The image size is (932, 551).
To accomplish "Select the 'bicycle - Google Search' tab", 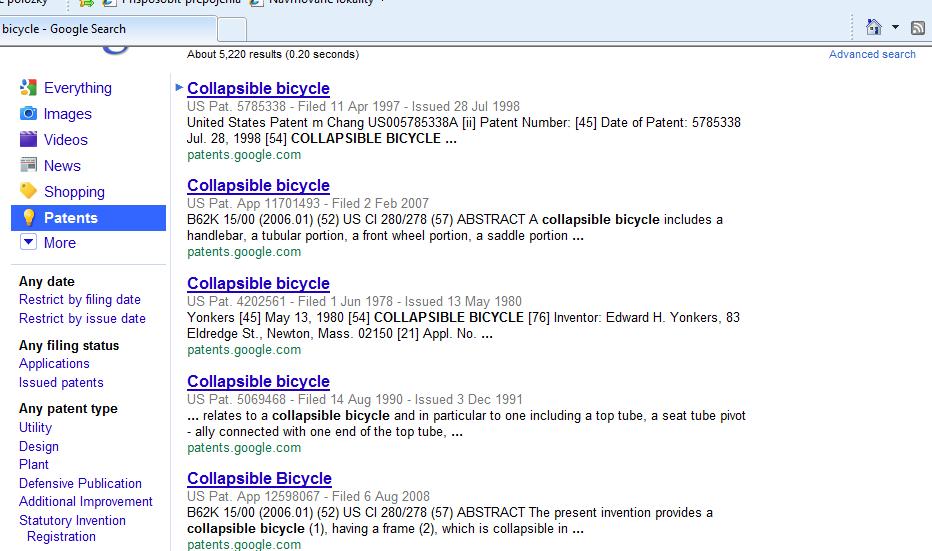I will coord(107,29).
